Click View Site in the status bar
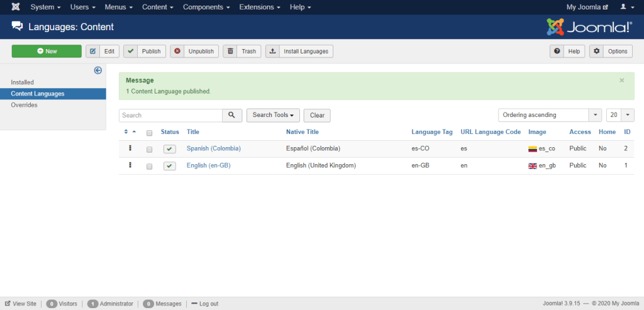Viewport: 644px width, 310px height. pyautogui.click(x=21, y=304)
